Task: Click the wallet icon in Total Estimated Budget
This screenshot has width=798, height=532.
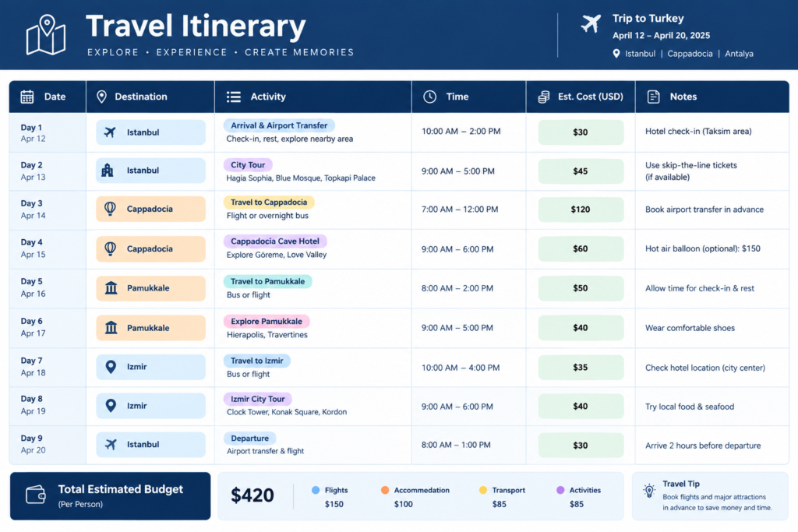Action: click(x=36, y=495)
